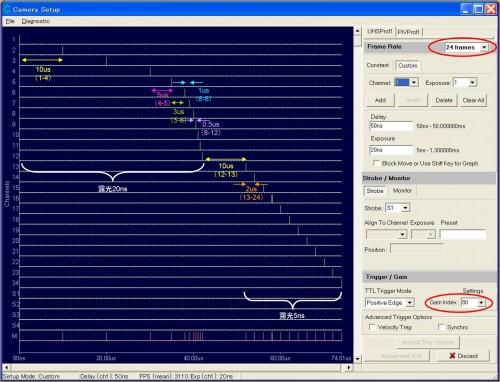Image resolution: width=500 pixels, height=382 pixels.
Task: Click the vertical scrollbar down arrow
Action: [x=357, y=359]
